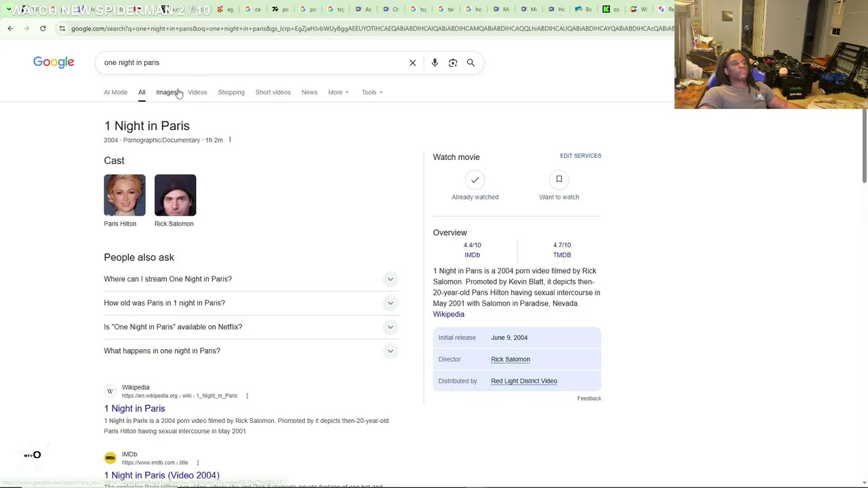Expand the 'available on Netflix?' question
The image size is (868, 488).
(251, 327)
